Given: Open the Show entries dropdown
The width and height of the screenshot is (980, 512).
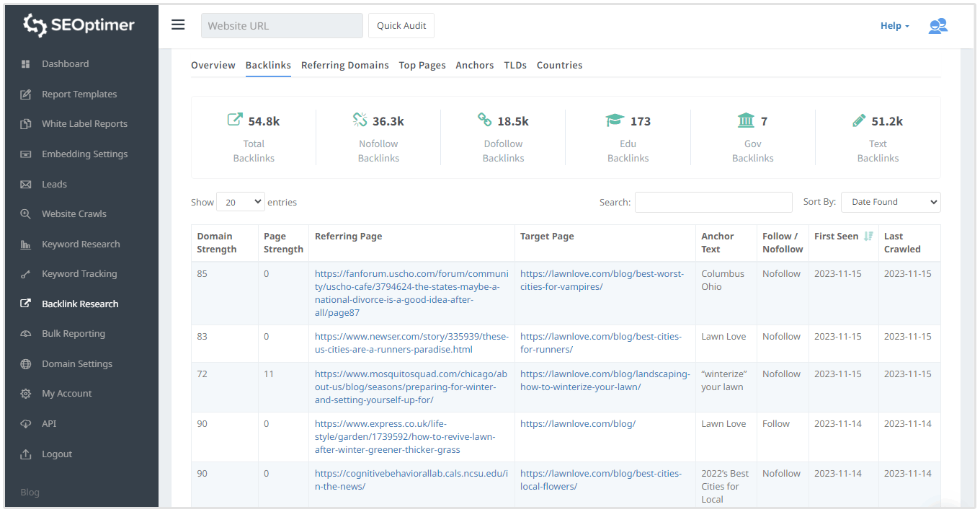Looking at the screenshot, I should pyautogui.click(x=240, y=203).
